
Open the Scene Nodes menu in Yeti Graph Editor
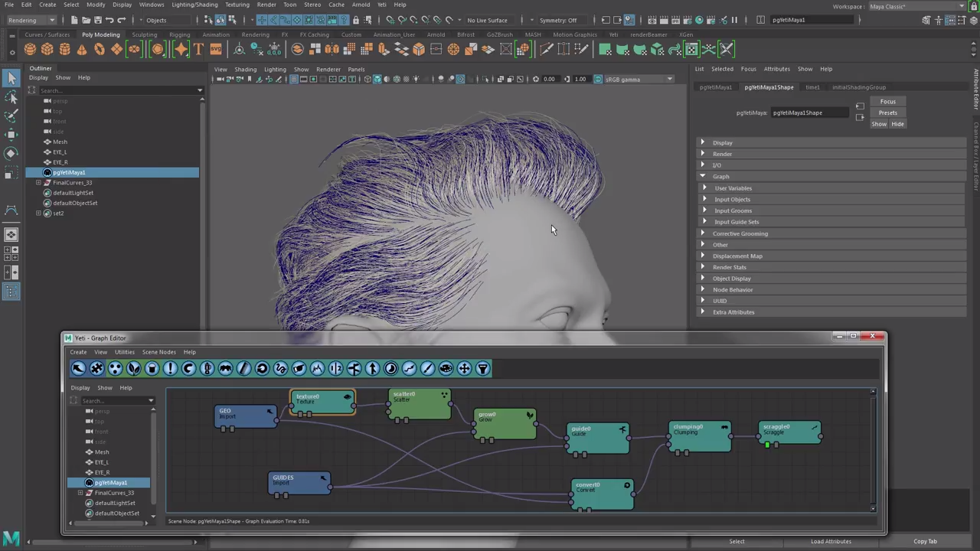point(158,352)
